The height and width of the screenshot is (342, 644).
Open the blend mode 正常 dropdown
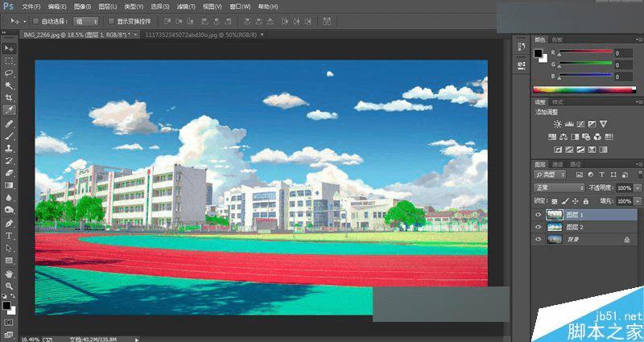click(x=559, y=187)
